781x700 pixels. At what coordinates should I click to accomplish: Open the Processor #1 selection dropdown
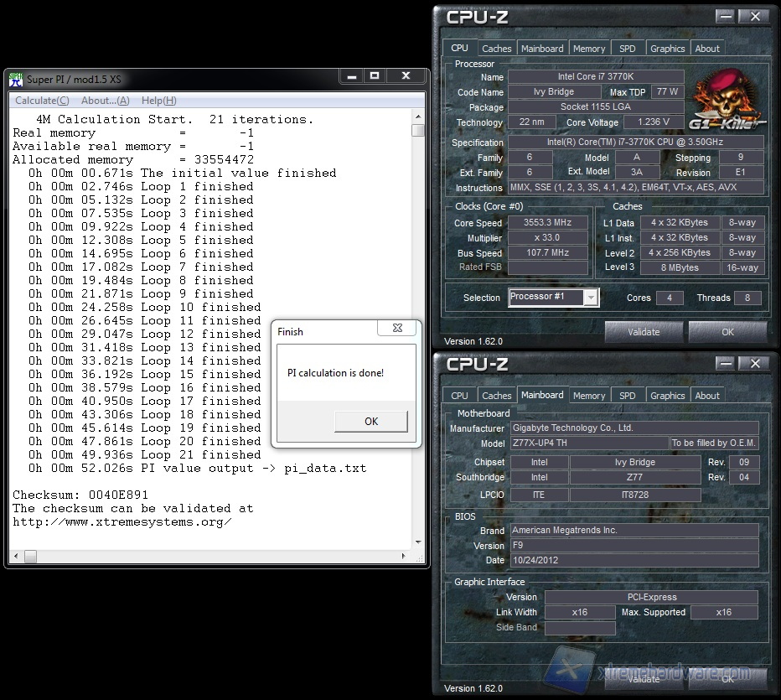591,298
